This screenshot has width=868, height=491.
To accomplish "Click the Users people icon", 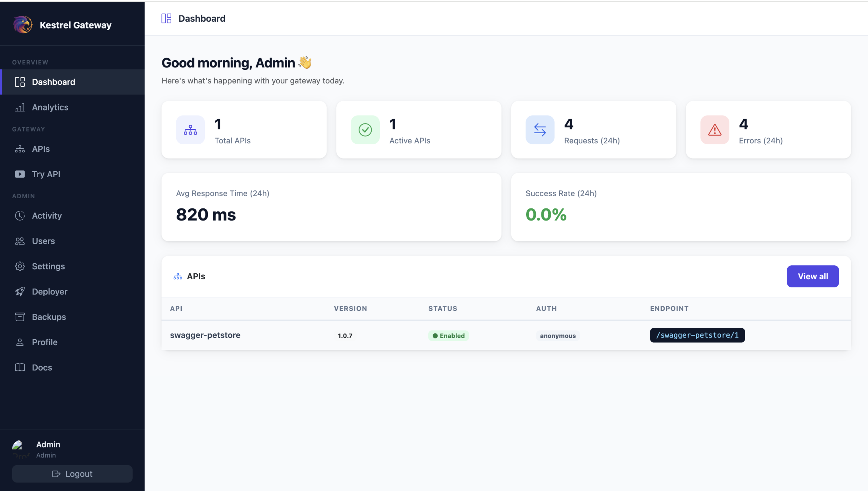I will (20, 241).
